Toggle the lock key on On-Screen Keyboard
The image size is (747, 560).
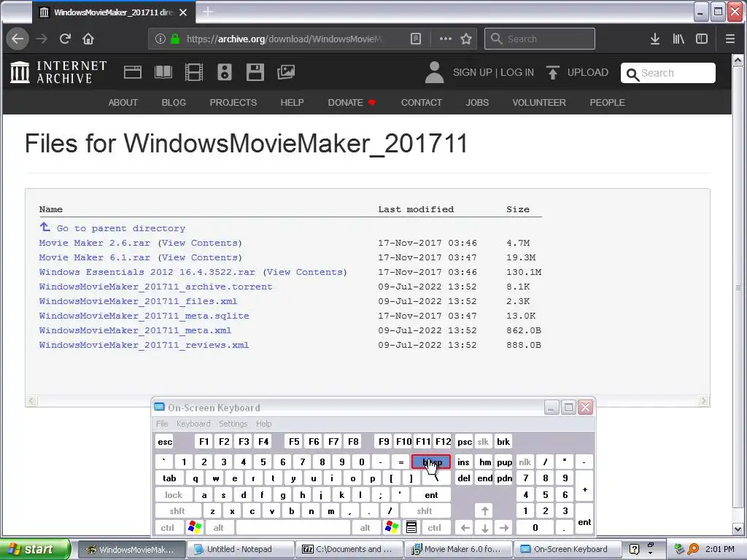174,495
